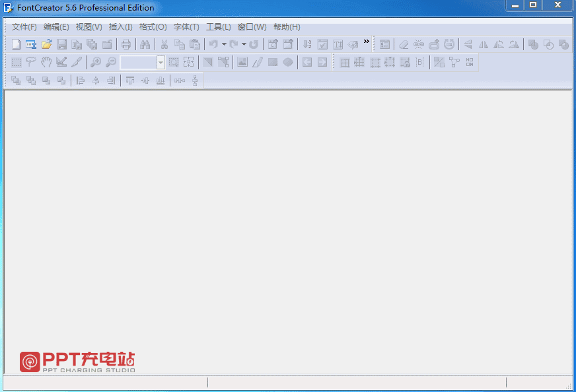Click the Union contours icon
Viewport: 576px width, 392px height.
[533, 44]
